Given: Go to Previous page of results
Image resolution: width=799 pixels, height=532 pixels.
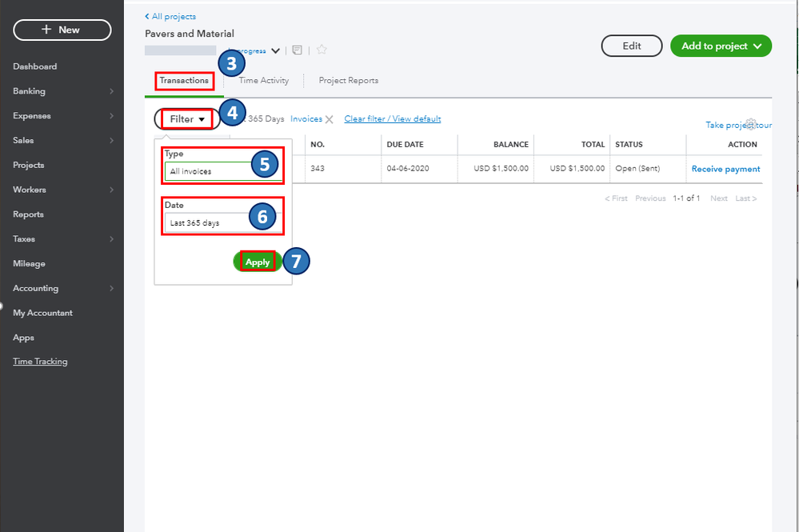Looking at the screenshot, I should coord(650,198).
